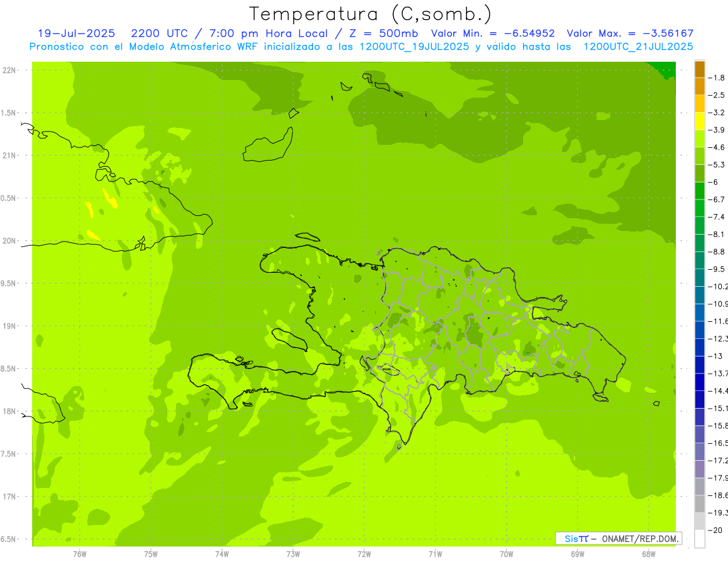
Task: Click the longitude axis label "76W"
Action: (x=79, y=554)
